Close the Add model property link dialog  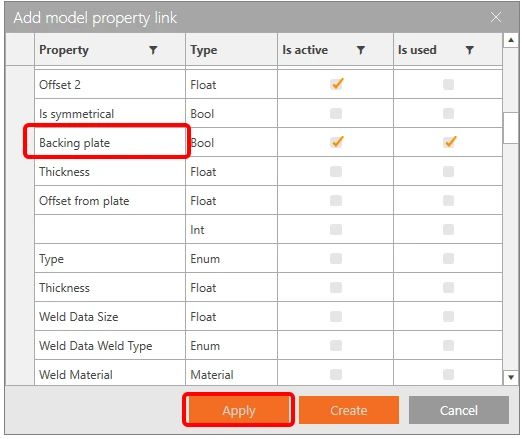496,17
